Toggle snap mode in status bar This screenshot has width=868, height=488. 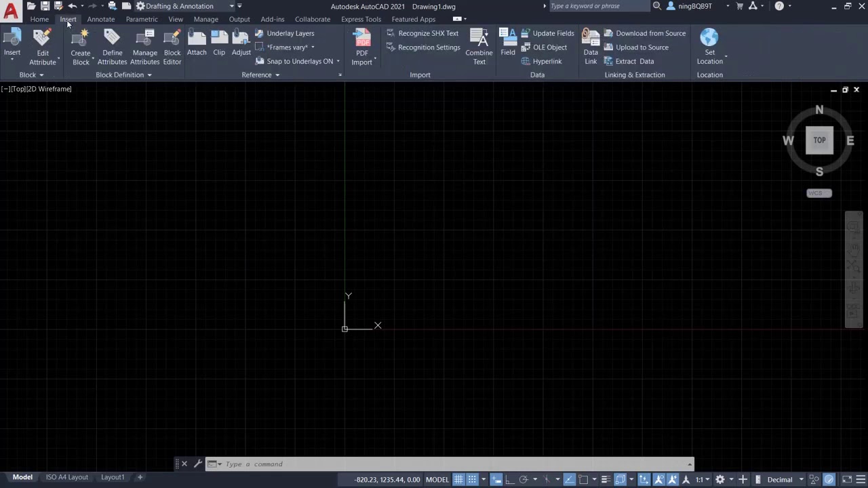[x=472, y=479]
